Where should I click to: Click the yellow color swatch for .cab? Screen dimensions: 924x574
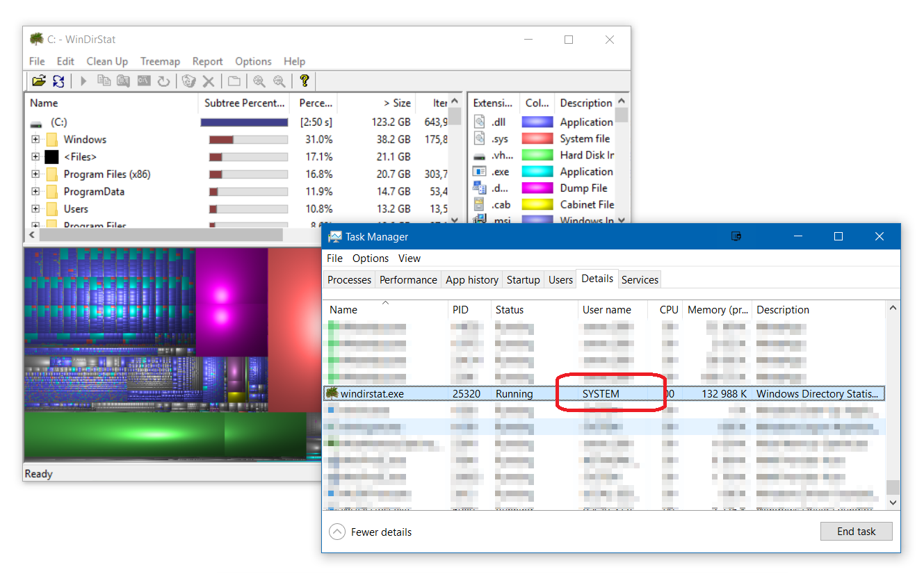537,204
